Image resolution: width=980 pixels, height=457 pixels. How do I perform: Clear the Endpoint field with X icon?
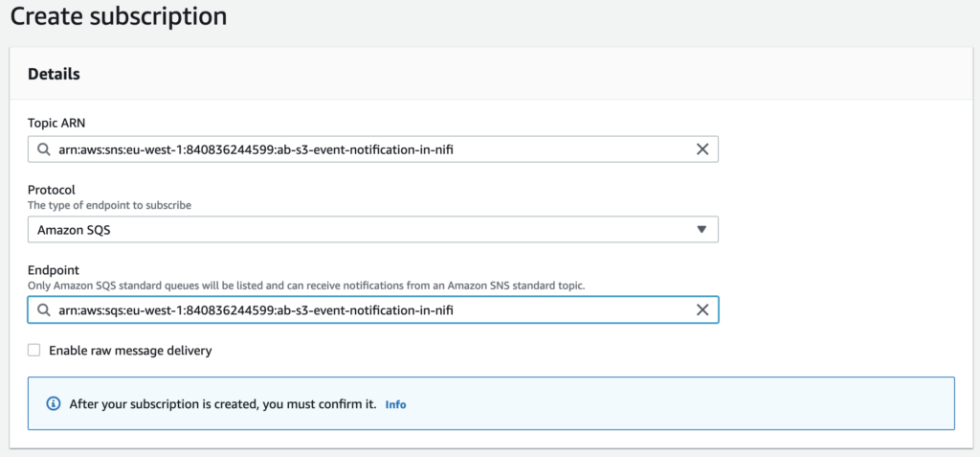(702, 310)
